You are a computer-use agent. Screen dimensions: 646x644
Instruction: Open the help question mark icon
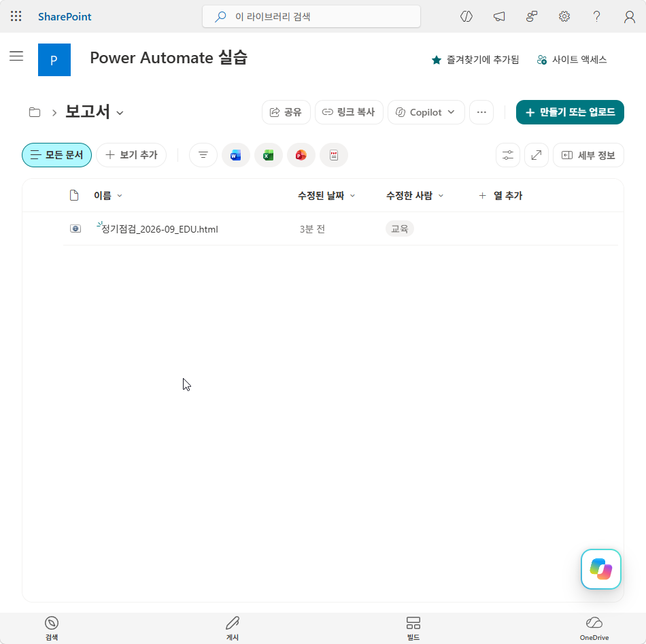click(x=596, y=16)
